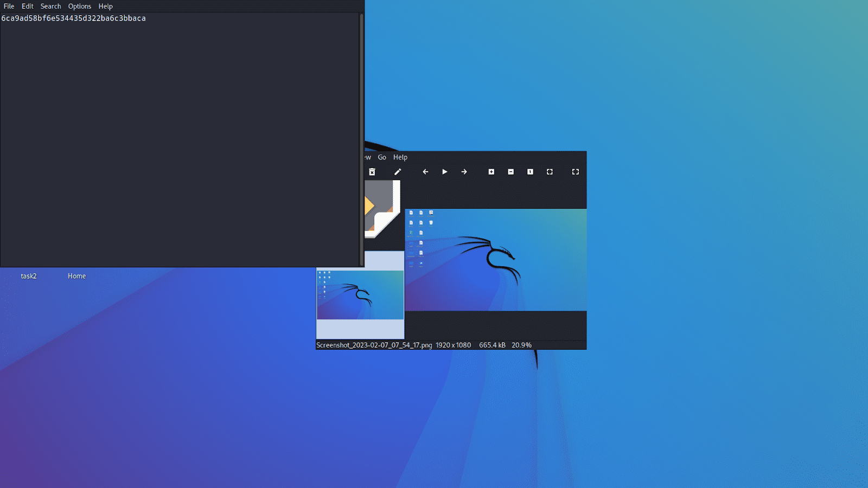Select the Home desktop folder label

pos(77,276)
